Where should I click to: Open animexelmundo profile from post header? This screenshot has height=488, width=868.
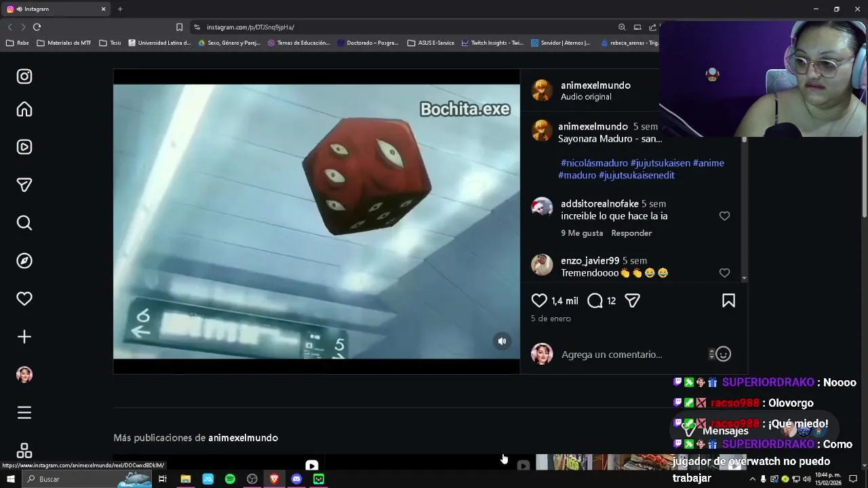tap(595, 85)
